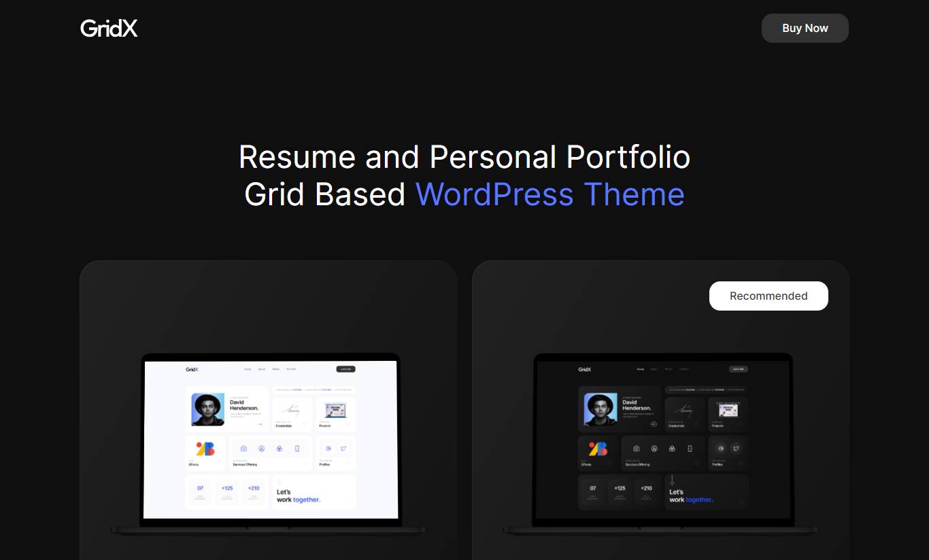Image resolution: width=929 pixels, height=560 pixels.
Task: Click the GridX logo in header
Action: [109, 28]
